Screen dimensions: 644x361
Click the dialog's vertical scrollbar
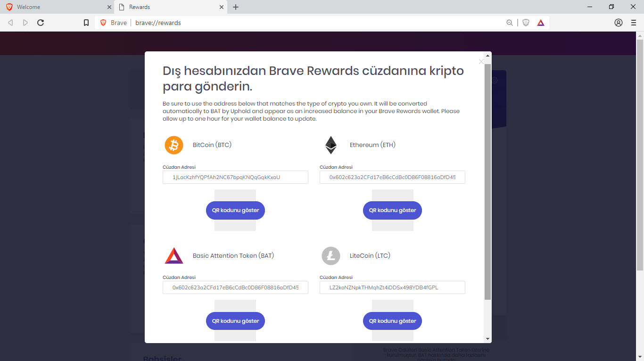click(x=487, y=182)
